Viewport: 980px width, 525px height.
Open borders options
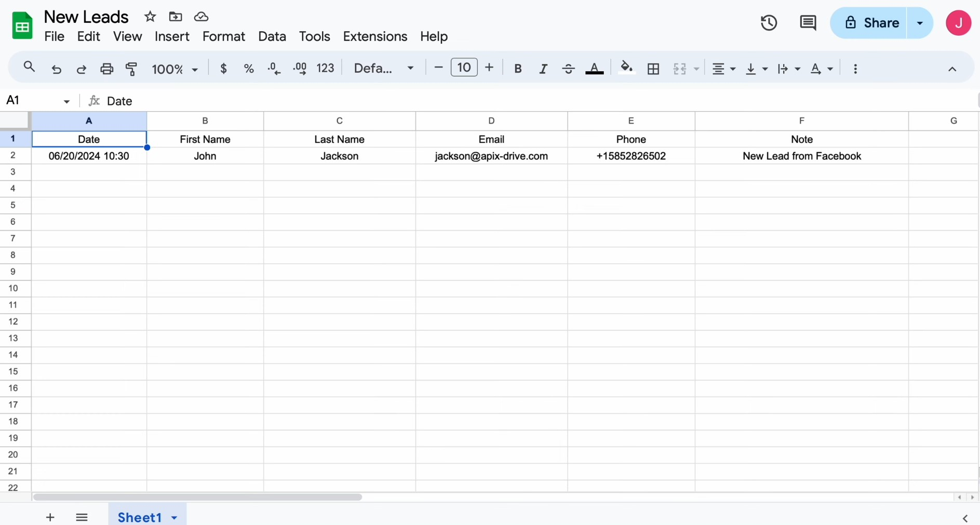coord(653,68)
